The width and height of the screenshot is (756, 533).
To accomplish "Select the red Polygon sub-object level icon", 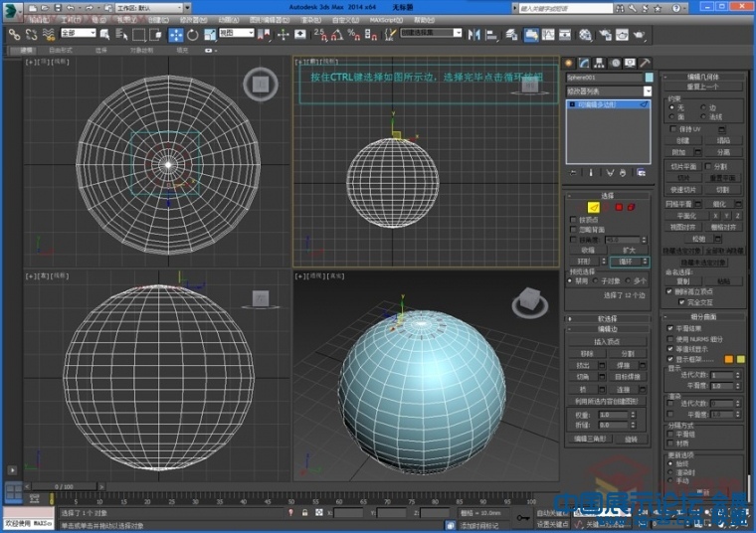I will point(619,207).
